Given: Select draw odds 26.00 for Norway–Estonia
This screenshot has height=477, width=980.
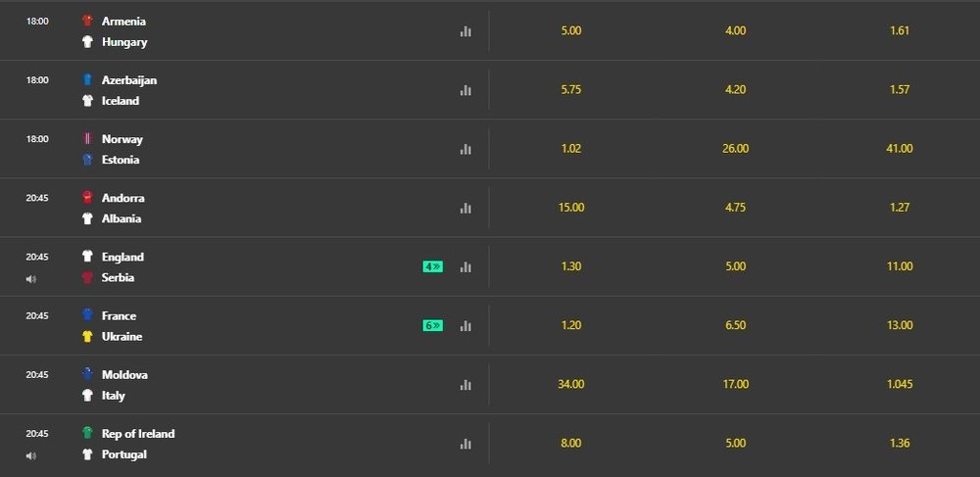Looking at the screenshot, I should point(735,149).
